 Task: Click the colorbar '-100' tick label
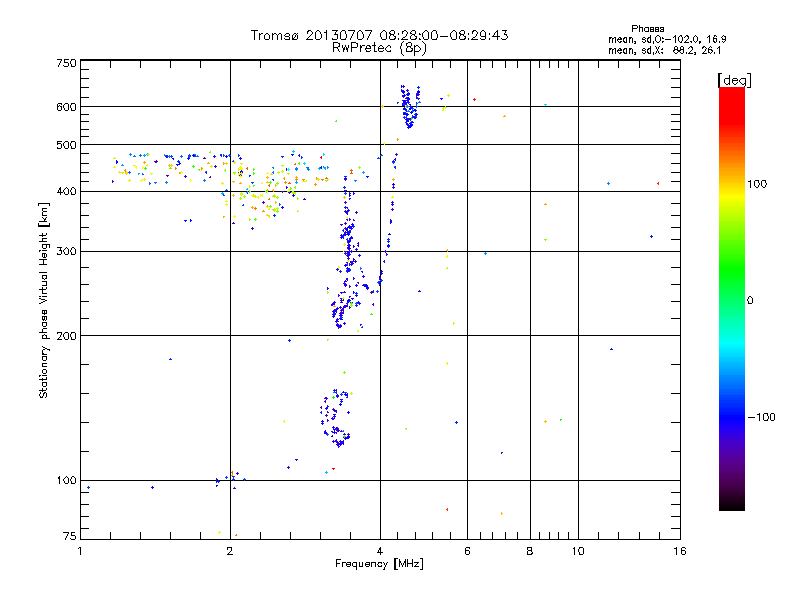pyautogui.click(x=761, y=417)
